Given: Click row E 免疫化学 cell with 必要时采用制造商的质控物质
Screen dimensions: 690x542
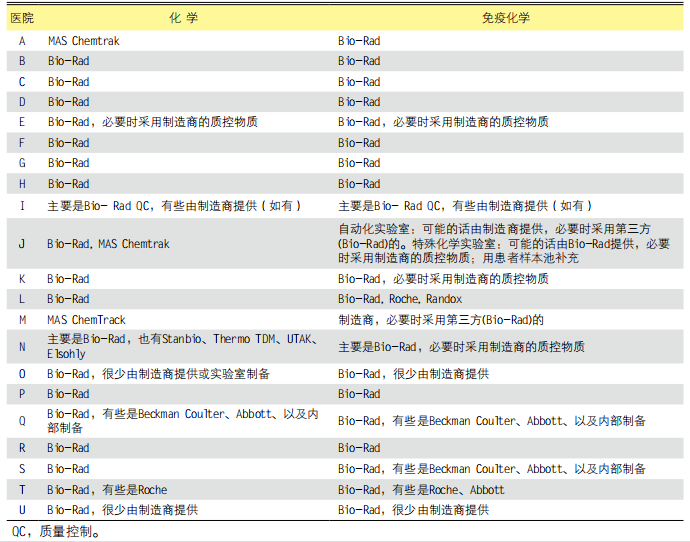Looking at the screenshot, I should (443, 122).
